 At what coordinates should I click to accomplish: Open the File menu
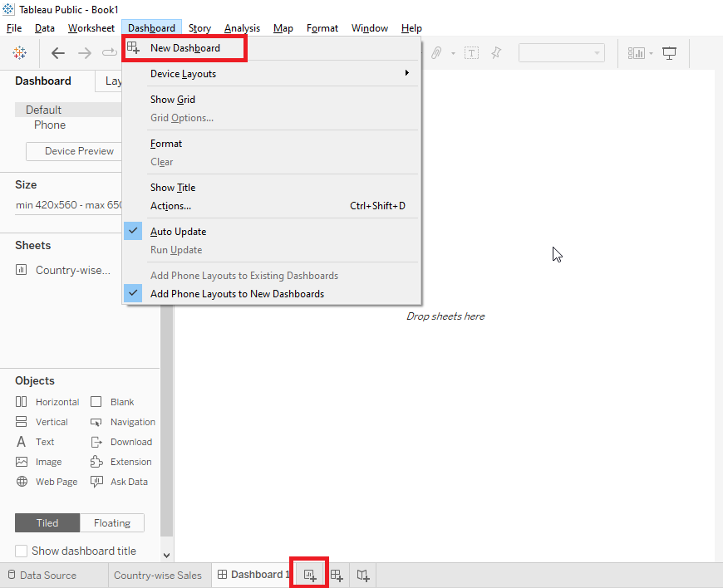[14, 28]
